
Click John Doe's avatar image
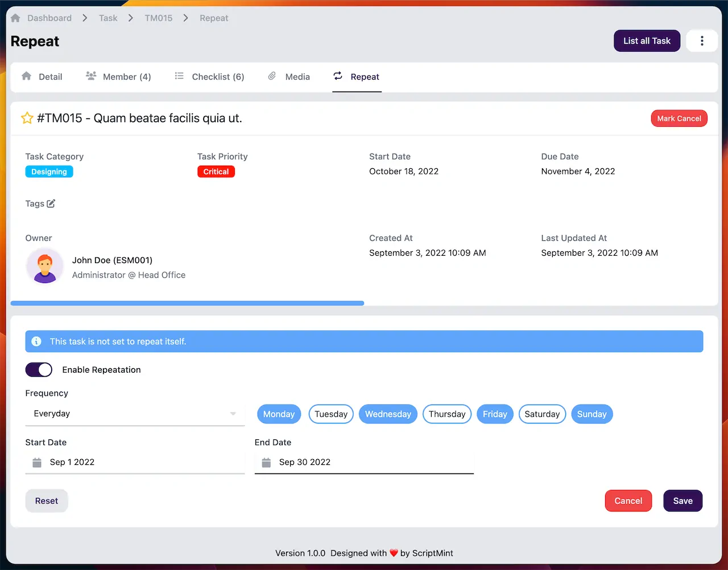44,267
